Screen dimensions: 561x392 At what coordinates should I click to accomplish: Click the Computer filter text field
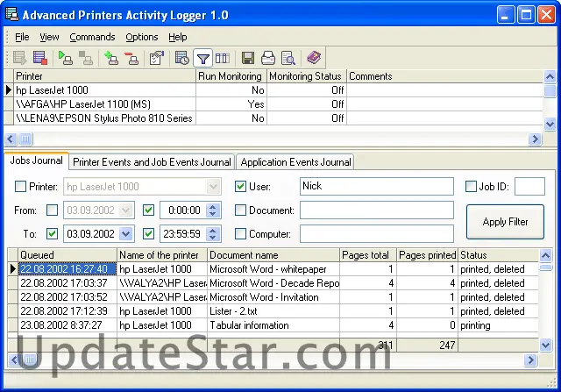tap(377, 234)
